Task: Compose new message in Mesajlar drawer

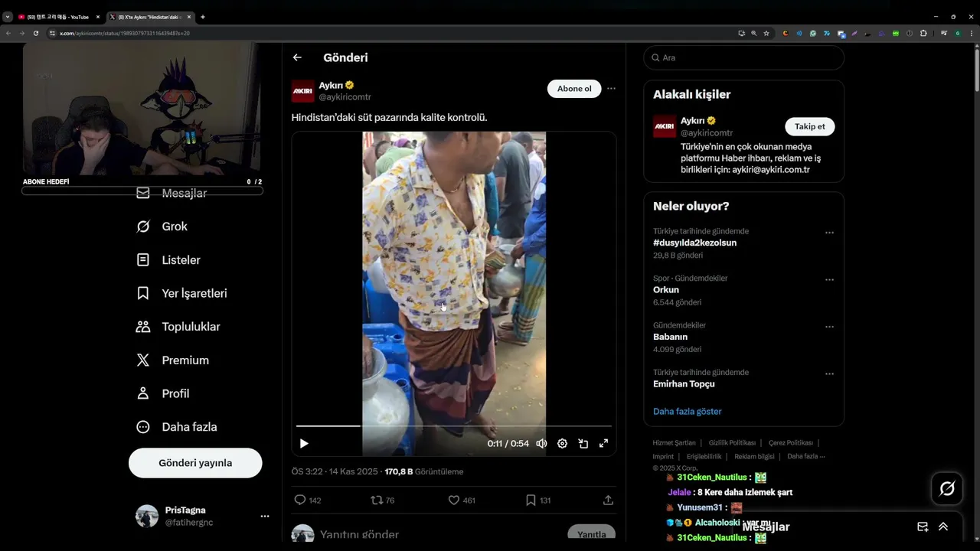Action: (923, 527)
